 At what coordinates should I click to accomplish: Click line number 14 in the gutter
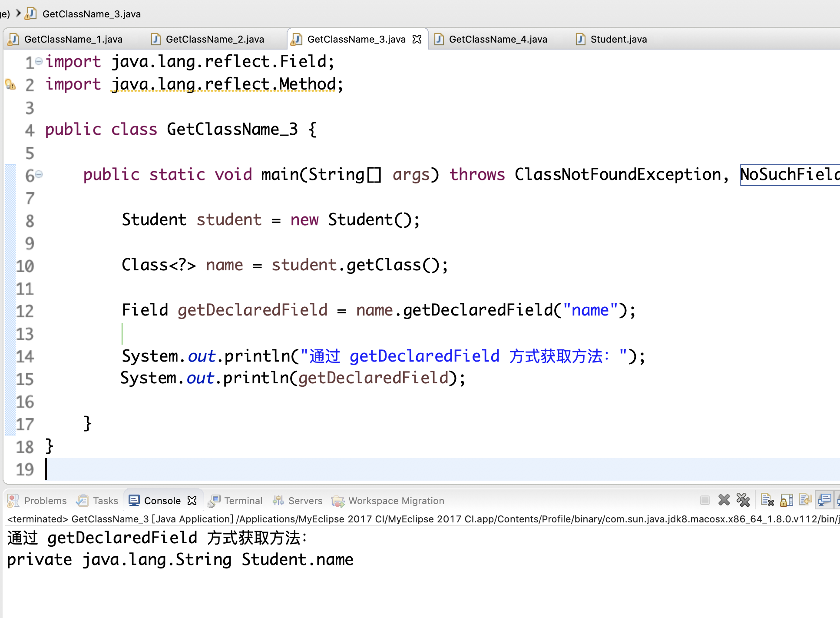pyautogui.click(x=25, y=356)
